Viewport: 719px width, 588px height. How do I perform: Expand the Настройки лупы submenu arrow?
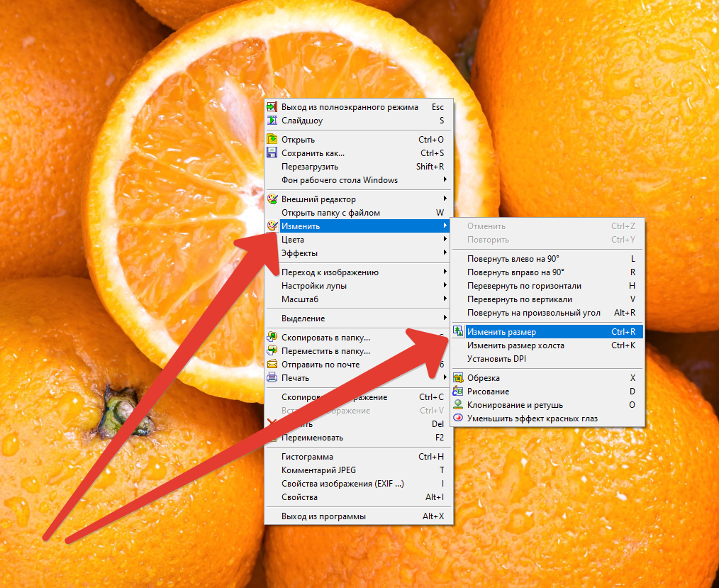[x=445, y=285]
